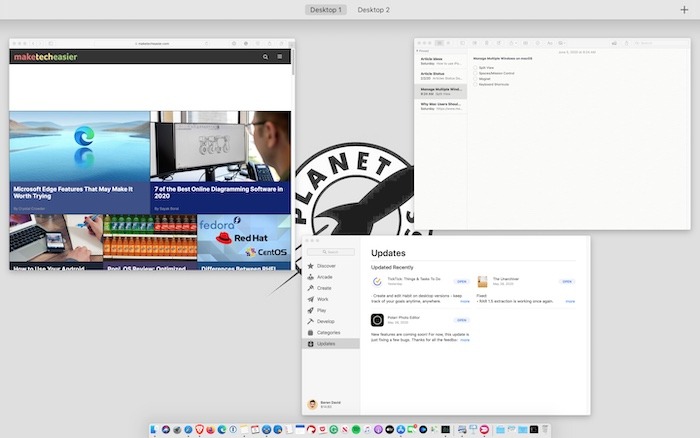
Task: Open hamburger menu on maketecheasier page
Action: coord(279,57)
